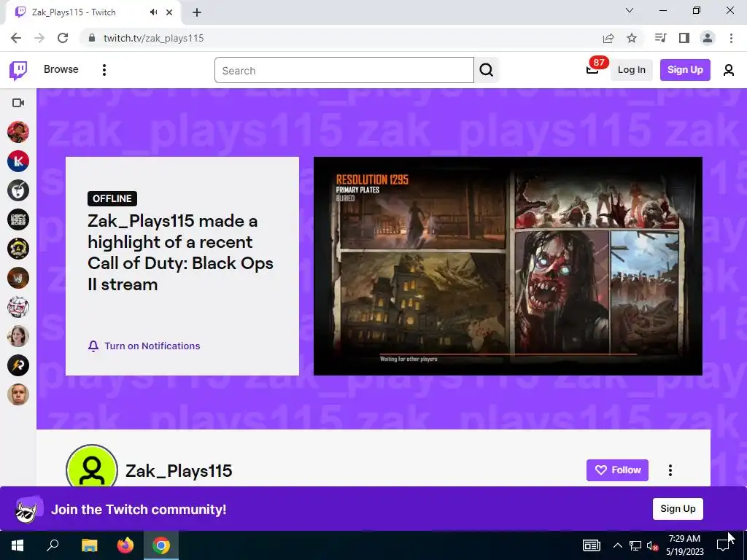The width and height of the screenshot is (747, 560).
Task: Open the Chrome three-dot menu
Action: pyautogui.click(x=731, y=38)
